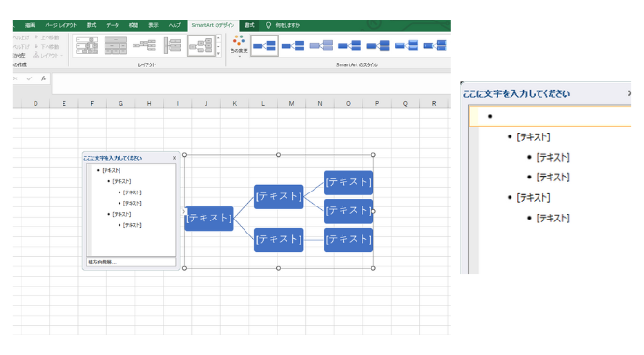This screenshot has height=355, width=644.
Task: Click the first bullet in the small text pane
Action: click(x=109, y=170)
